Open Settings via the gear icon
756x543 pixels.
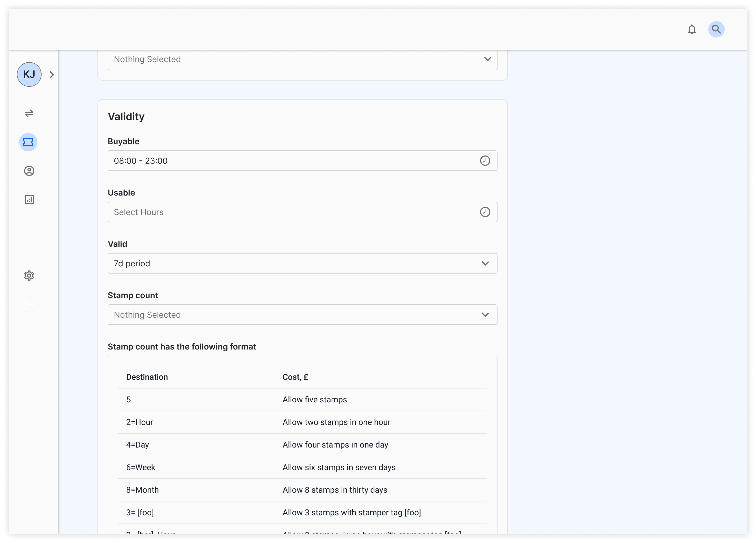click(x=29, y=276)
